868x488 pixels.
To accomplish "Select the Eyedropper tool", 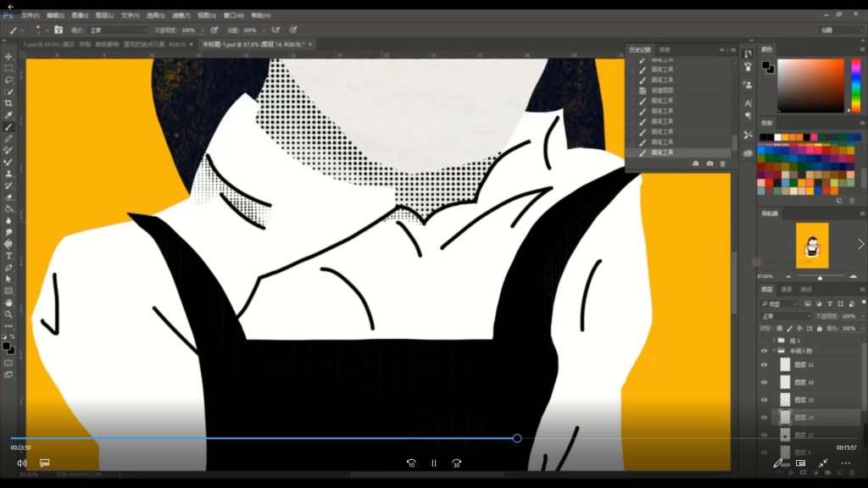I will tap(8, 115).
